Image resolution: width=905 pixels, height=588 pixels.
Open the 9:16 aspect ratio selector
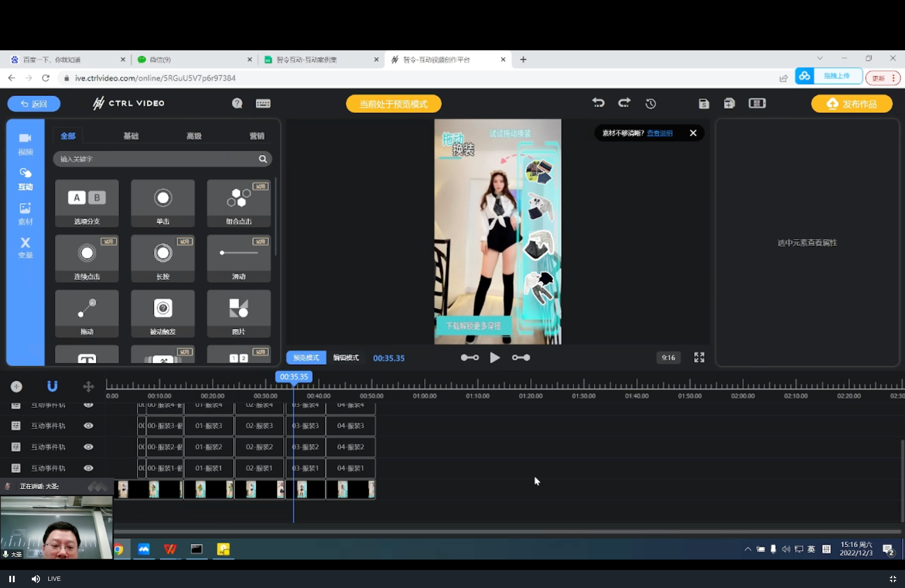click(x=668, y=357)
